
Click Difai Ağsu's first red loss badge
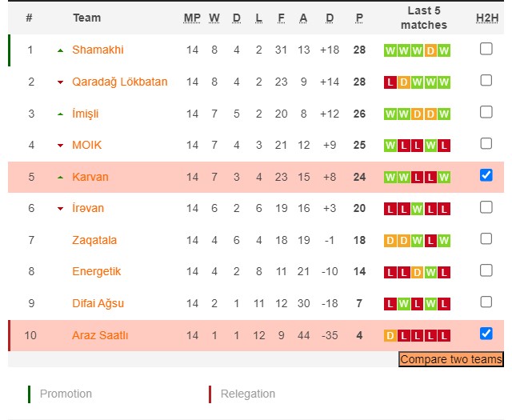(x=390, y=304)
